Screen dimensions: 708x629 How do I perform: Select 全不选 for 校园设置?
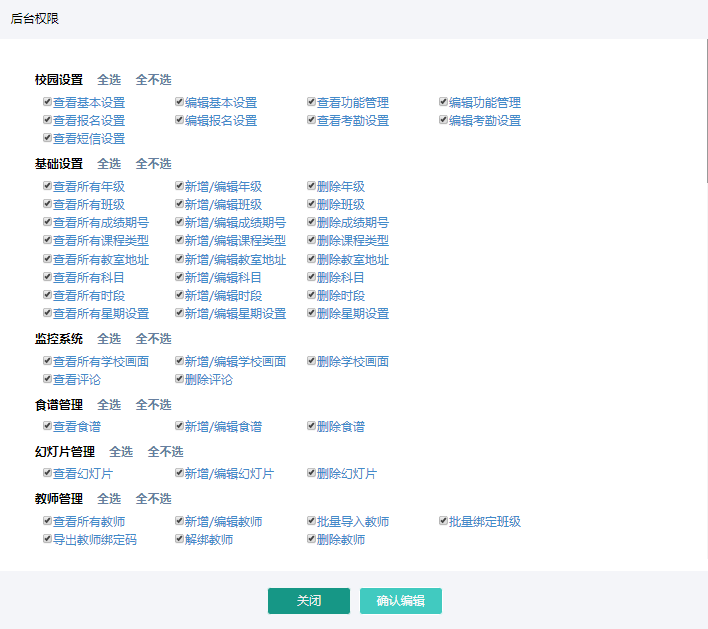pyautogui.click(x=154, y=80)
